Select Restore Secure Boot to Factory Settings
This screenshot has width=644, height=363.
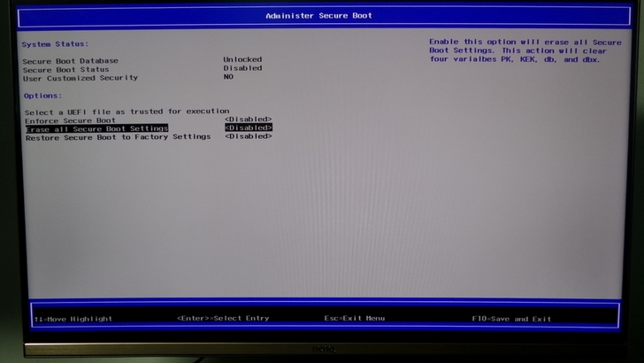(118, 137)
